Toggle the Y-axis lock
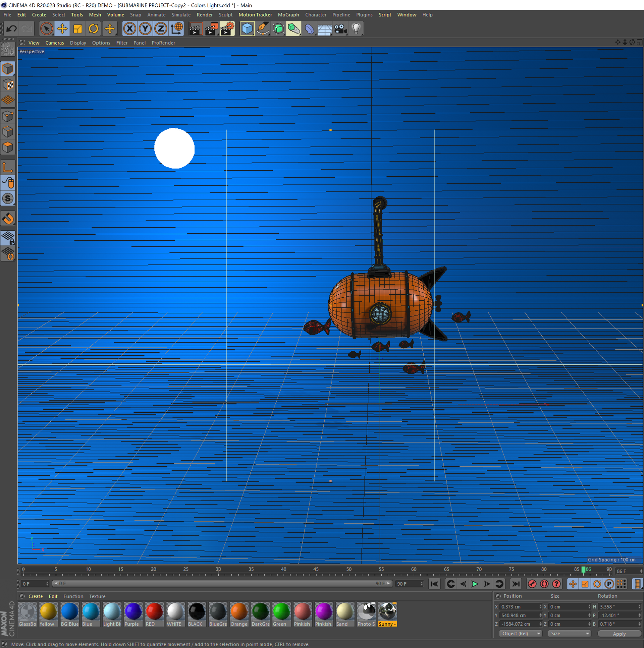Screen dimensions: 644x648 (145, 29)
